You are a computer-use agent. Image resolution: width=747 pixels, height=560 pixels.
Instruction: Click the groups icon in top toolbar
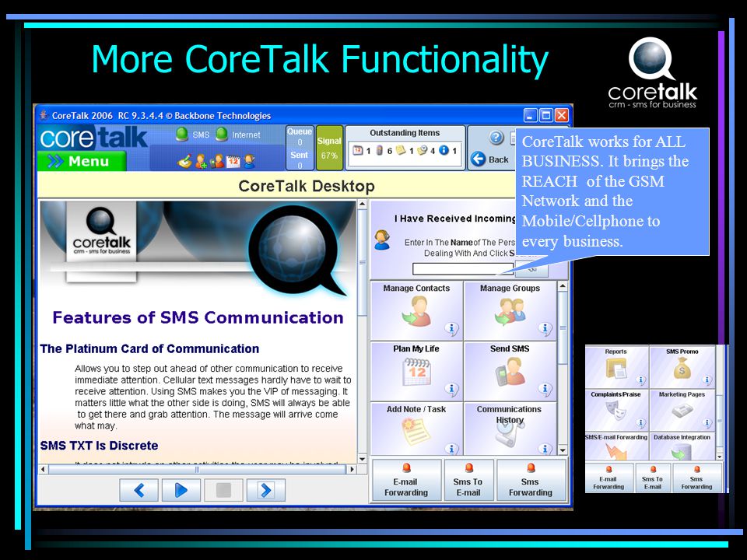click(x=217, y=162)
